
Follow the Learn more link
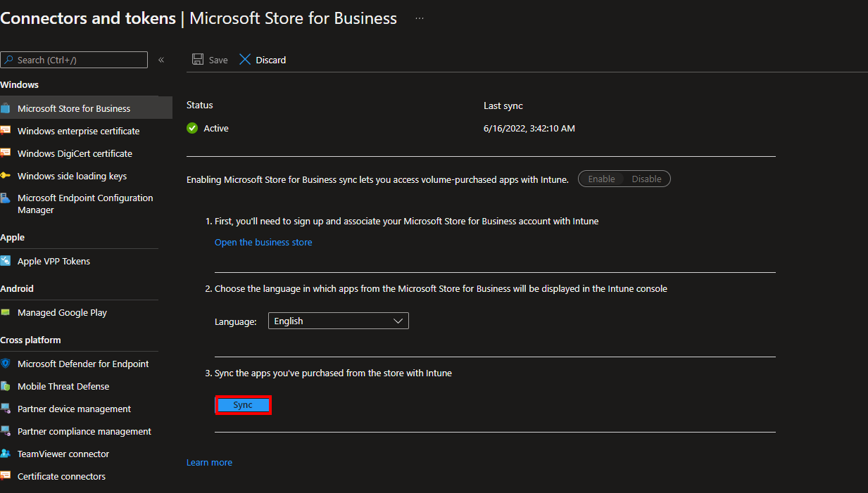(x=209, y=463)
